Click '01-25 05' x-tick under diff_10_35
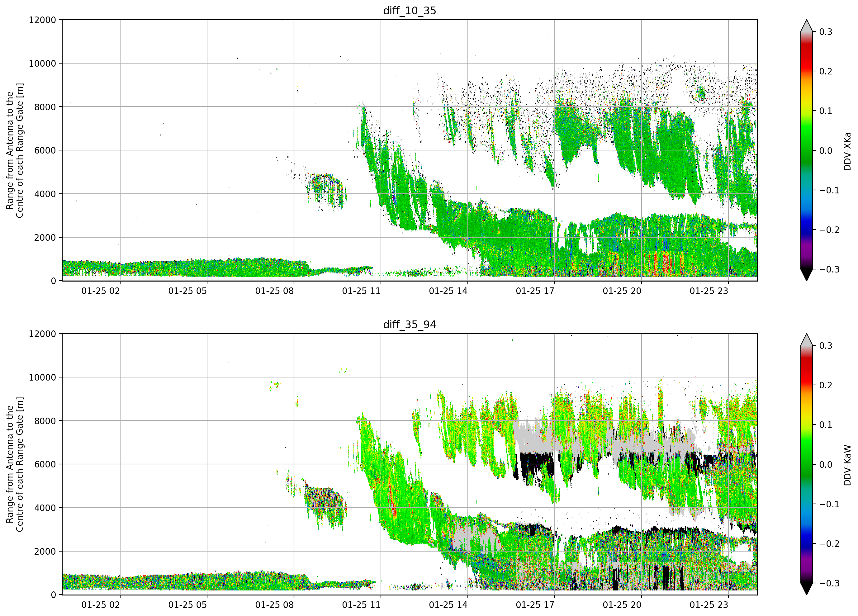This screenshot has width=858, height=616. 188,291
